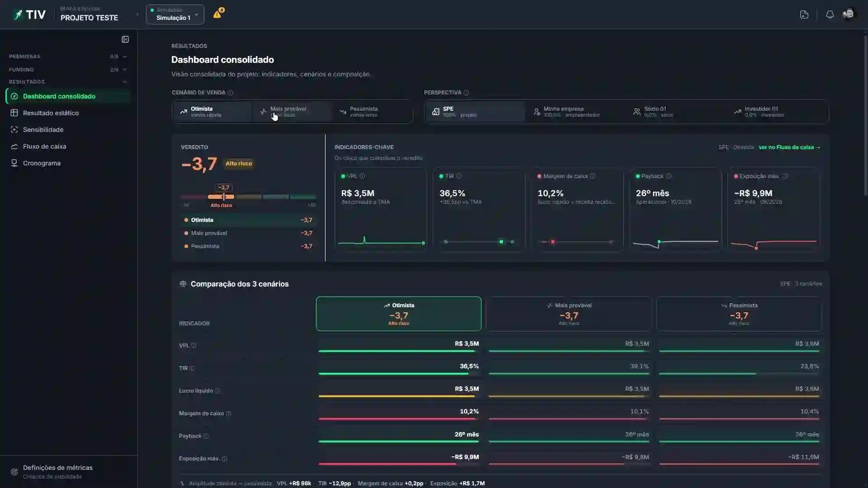Open the notifications bell
The height and width of the screenshot is (488, 868).
830,14
